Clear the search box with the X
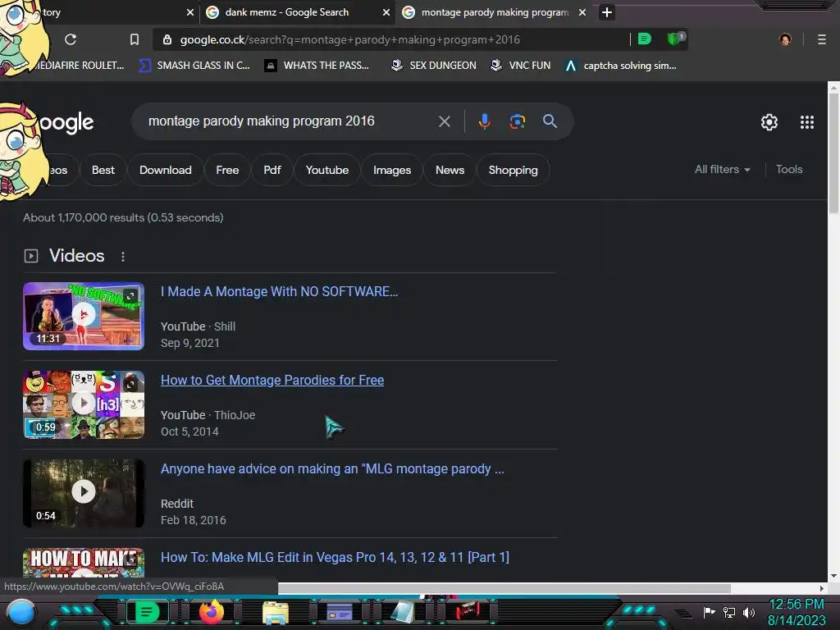The height and width of the screenshot is (630, 840). coord(444,121)
